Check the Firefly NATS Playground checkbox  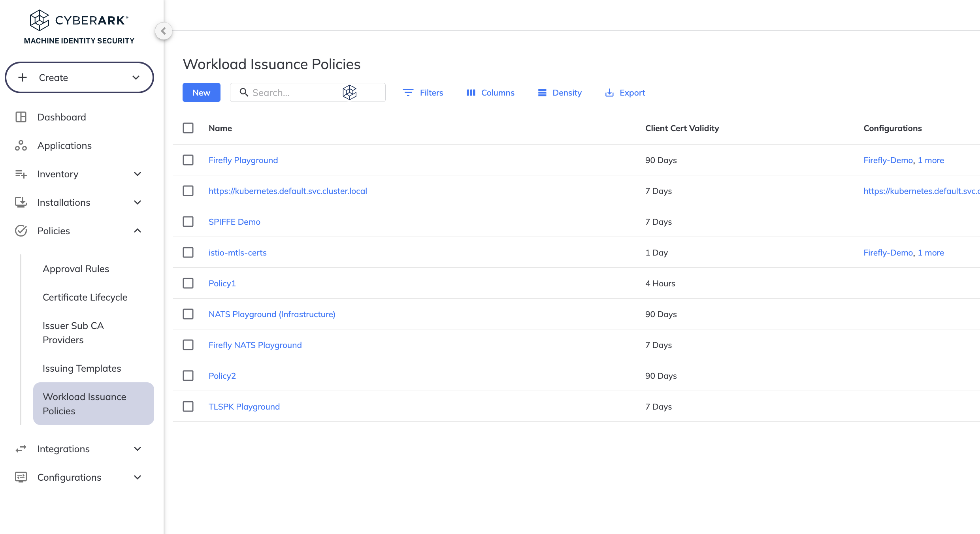[188, 345]
